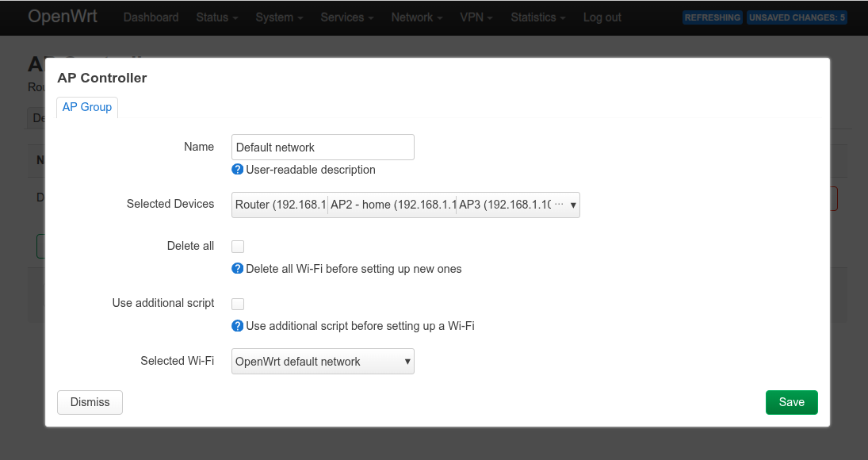Open the Selected Wi-Fi dropdown
The width and height of the screenshot is (868, 460).
(x=323, y=362)
